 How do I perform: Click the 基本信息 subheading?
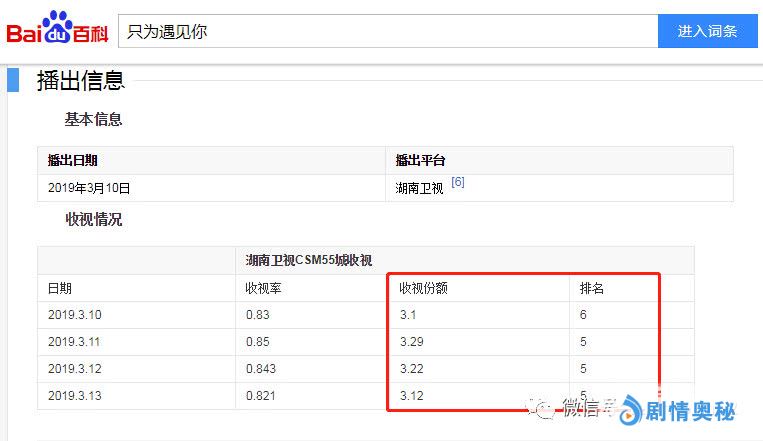click(93, 119)
